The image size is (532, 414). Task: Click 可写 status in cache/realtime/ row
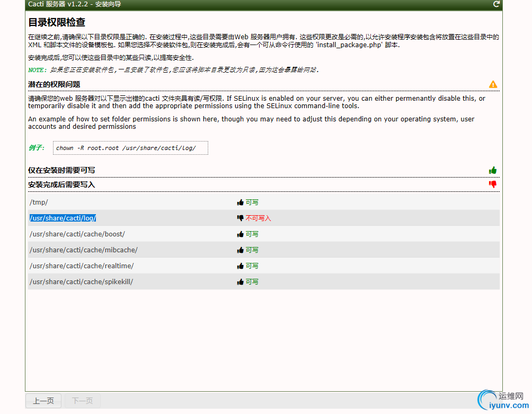tap(252, 266)
